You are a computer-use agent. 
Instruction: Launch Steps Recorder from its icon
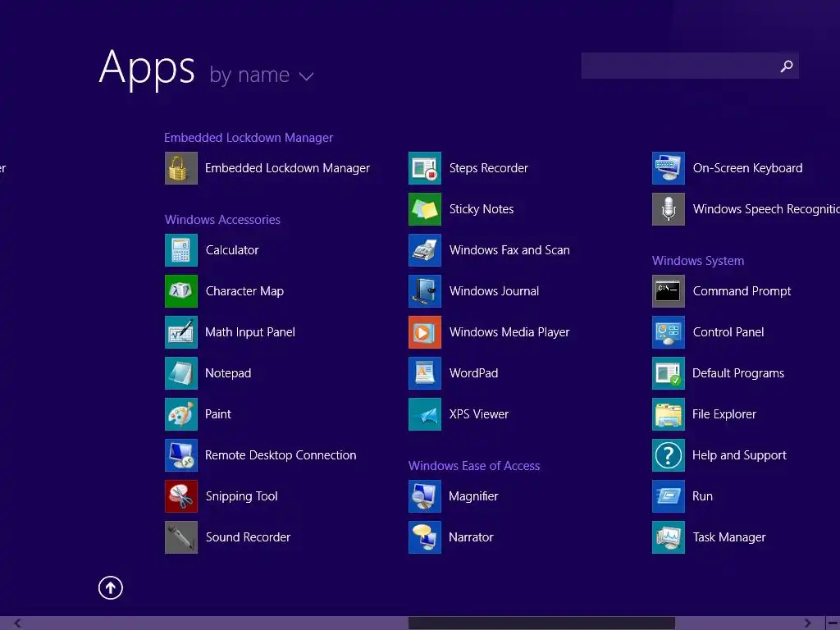(x=425, y=168)
